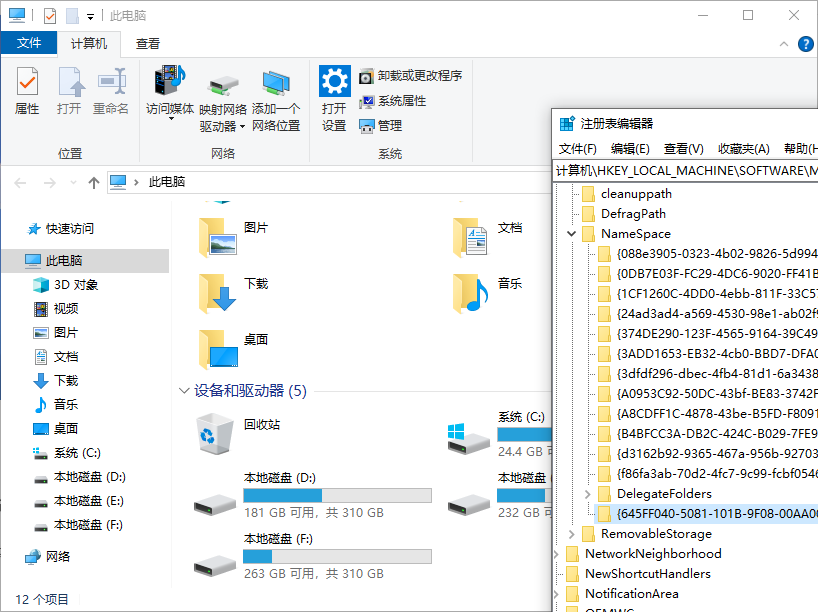Collapse the NameSpace registry key
The height and width of the screenshot is (612, 818).
(x=572, y=234)
